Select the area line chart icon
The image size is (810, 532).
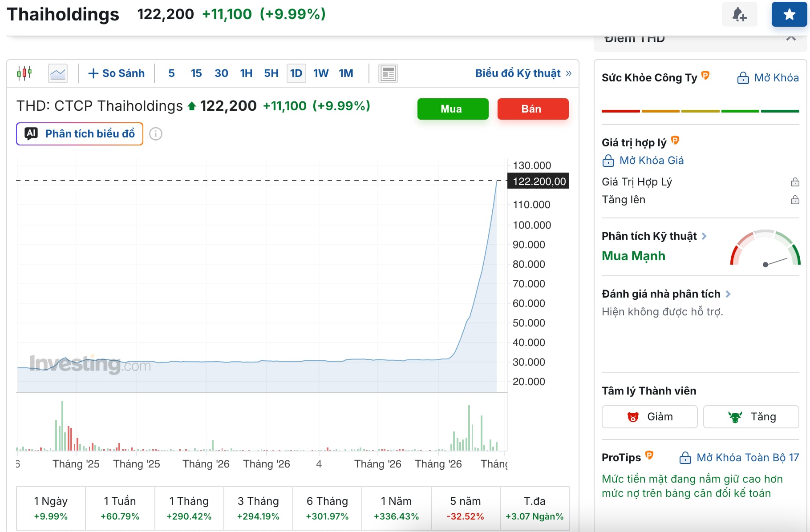pyautogui.click(x=58, y=73)
